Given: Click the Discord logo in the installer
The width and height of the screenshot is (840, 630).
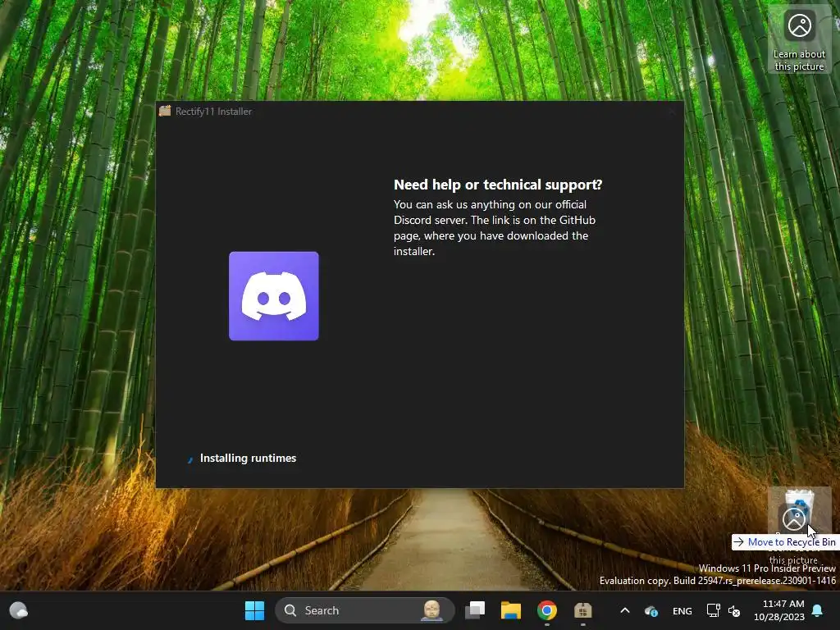Looking at the screenshot, I should [x=274, y=295].
